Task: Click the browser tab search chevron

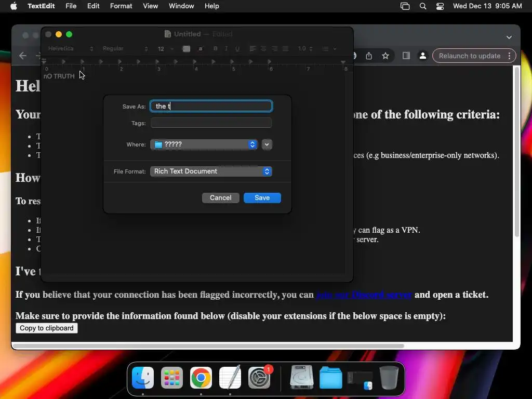Action: (509, 37)
